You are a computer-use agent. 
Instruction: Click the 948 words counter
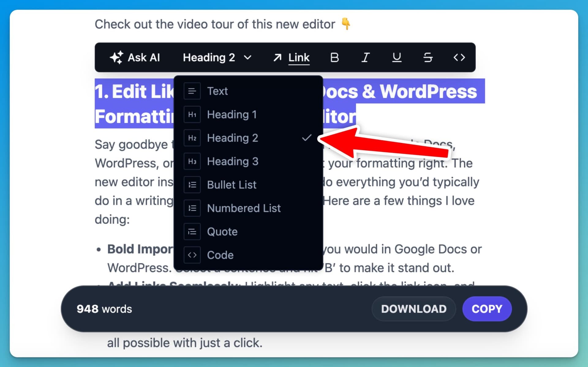(104, 309)
